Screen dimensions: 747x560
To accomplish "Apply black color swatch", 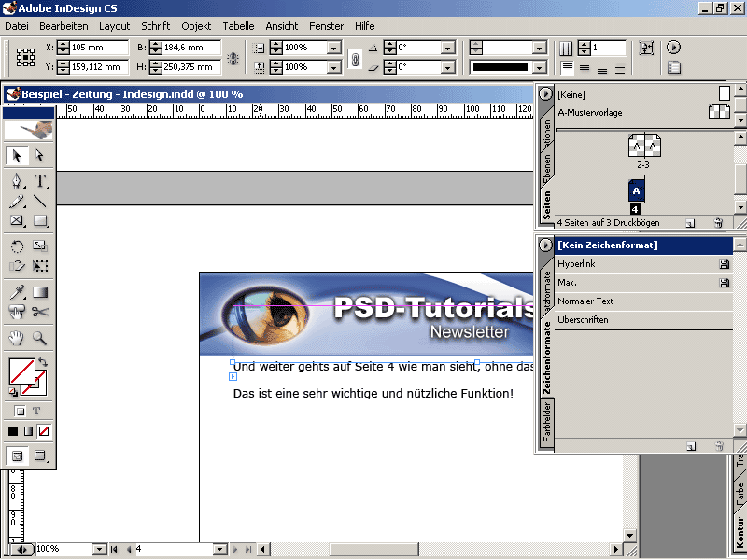I will (13, 431).
